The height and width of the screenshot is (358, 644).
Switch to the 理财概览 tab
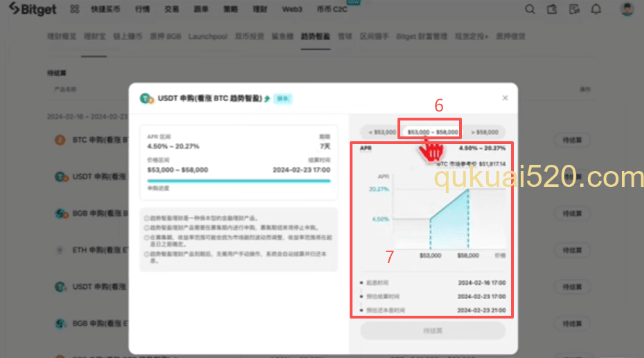[62, 37]
